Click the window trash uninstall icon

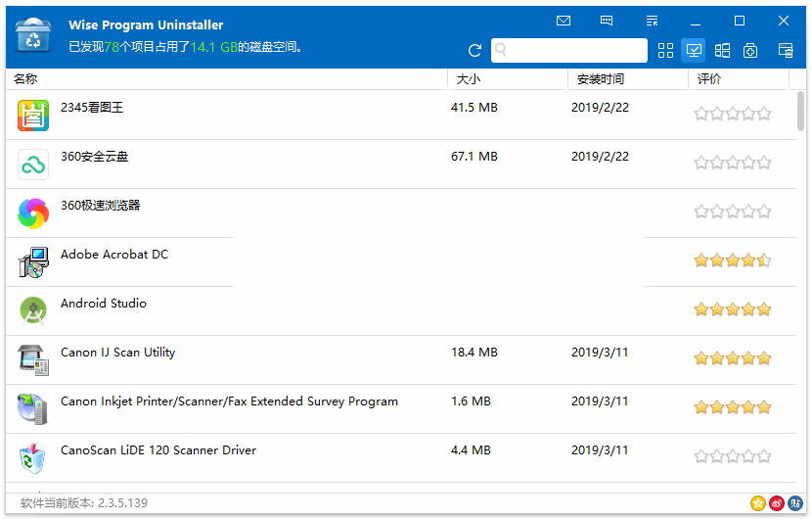click(785, 51)
